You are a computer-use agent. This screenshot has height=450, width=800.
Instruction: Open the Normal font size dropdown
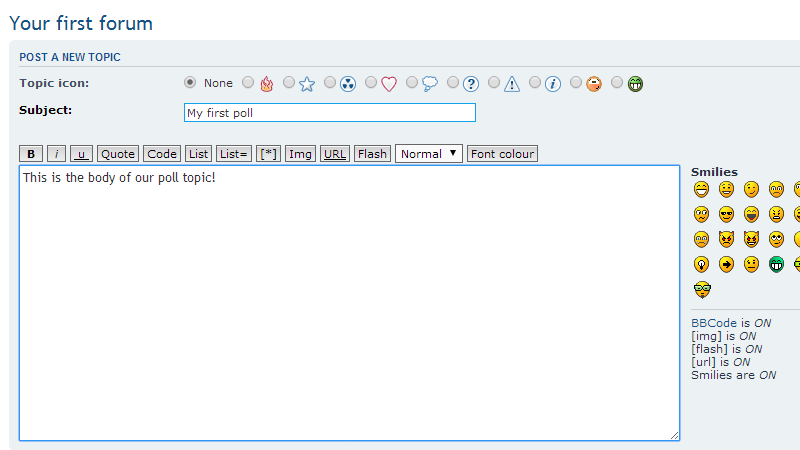(429, 154)
